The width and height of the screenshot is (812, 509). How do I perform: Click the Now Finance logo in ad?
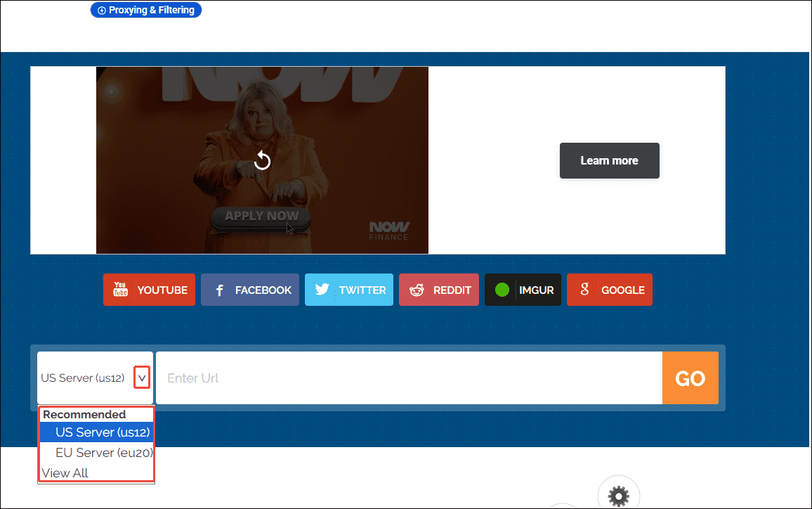[389, 231]
